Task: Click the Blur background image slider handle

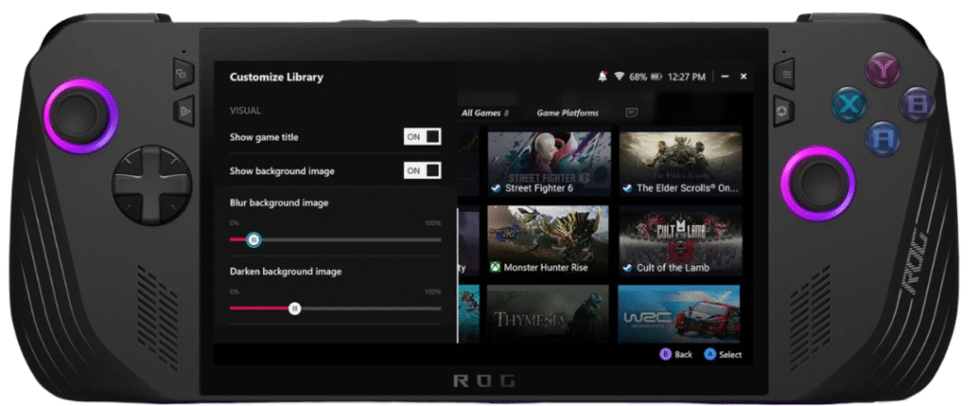Action: 253,239
